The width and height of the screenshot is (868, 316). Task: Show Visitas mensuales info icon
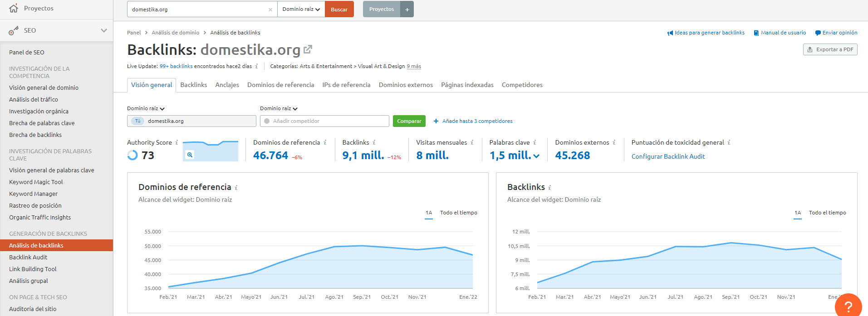tap(472, 142)
